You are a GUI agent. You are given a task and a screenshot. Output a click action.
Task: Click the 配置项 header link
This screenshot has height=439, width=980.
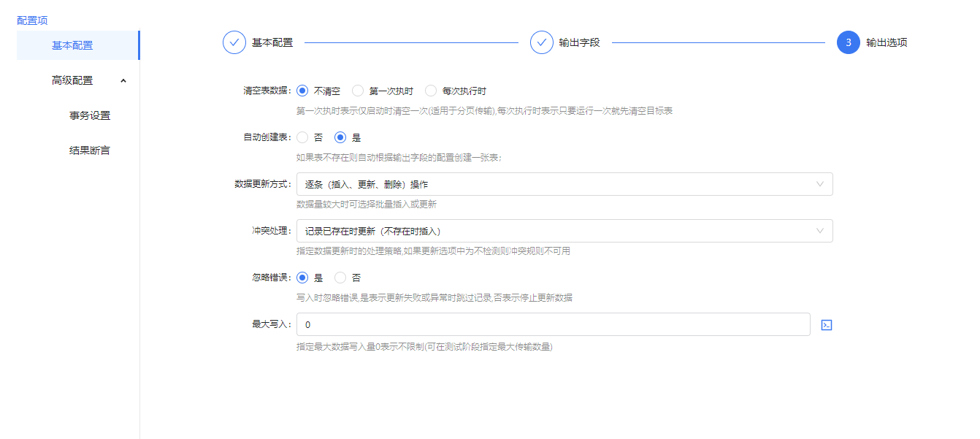coord(32,20)
